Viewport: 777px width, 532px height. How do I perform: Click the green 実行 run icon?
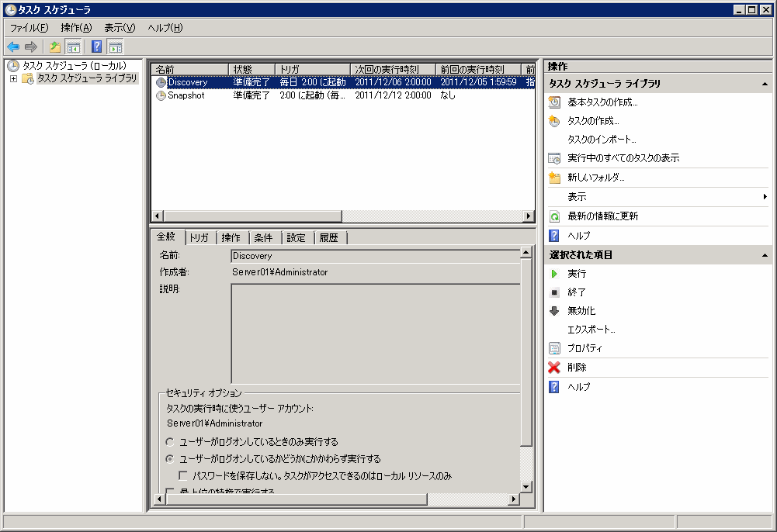tap(554, 274)
